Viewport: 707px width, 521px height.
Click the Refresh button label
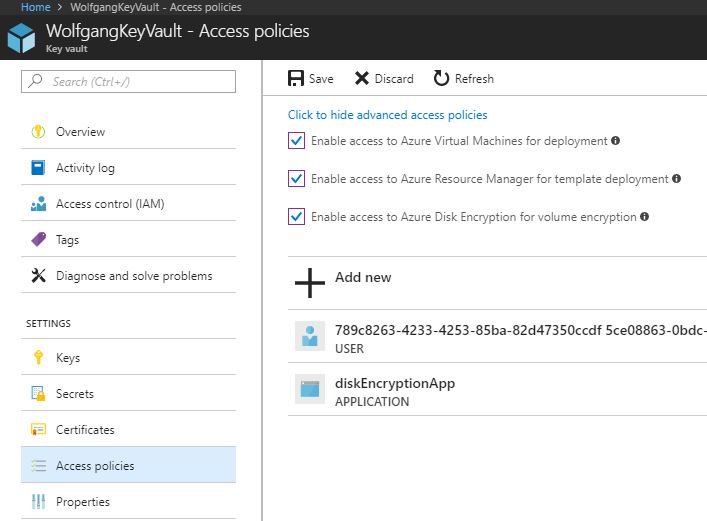click(x=474, y=79)
